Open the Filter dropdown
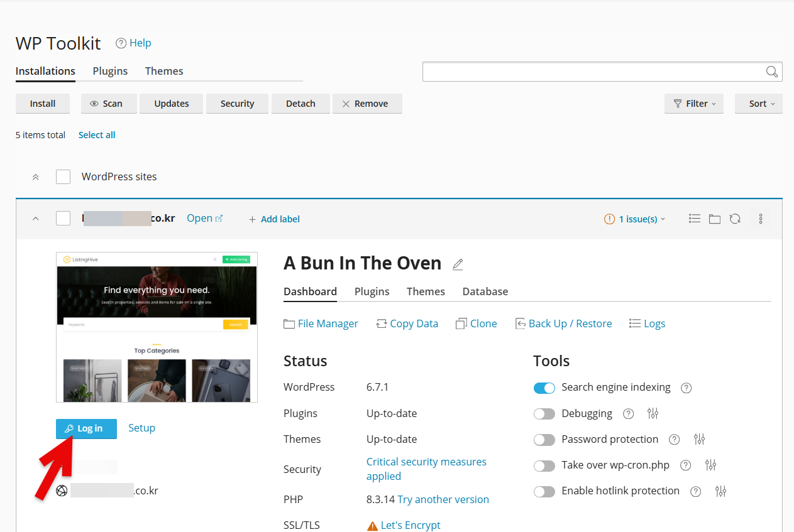 coord(694,104)
